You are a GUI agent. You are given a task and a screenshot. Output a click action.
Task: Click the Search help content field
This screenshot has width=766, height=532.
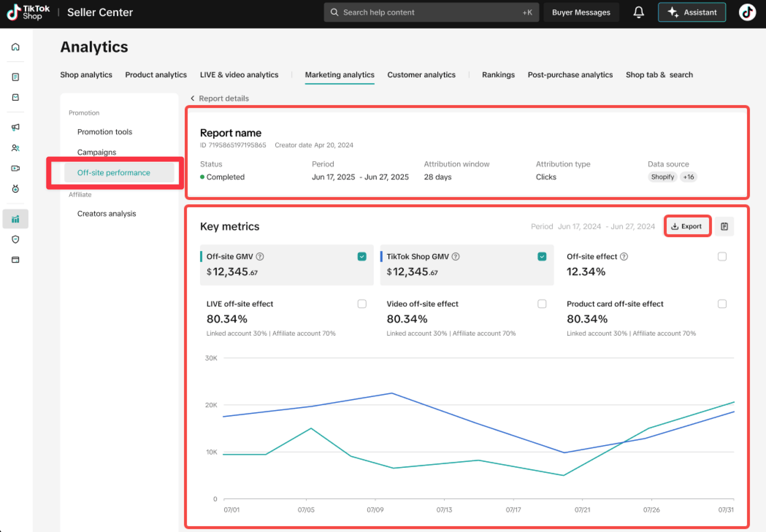(x=431, y=12)
